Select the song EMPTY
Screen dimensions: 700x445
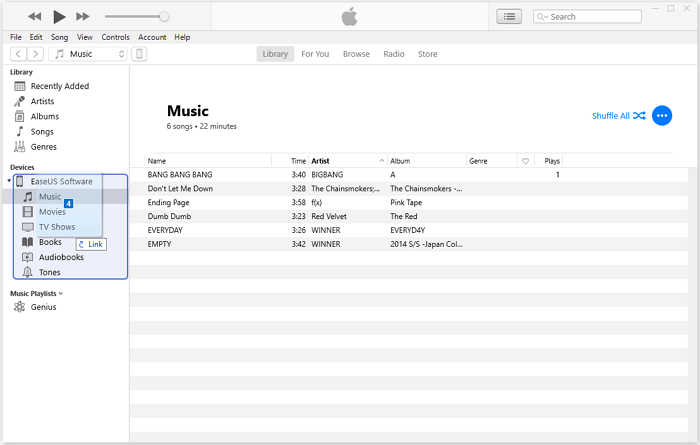coord(159,244)
